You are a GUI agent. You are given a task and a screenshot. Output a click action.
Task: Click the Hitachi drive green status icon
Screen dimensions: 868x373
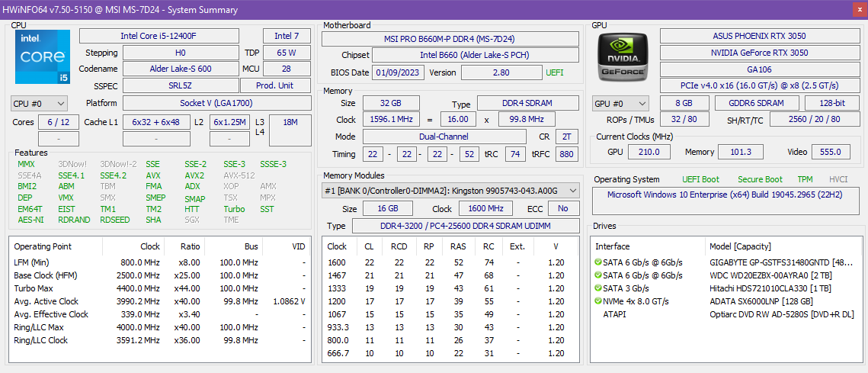(598, 288)
